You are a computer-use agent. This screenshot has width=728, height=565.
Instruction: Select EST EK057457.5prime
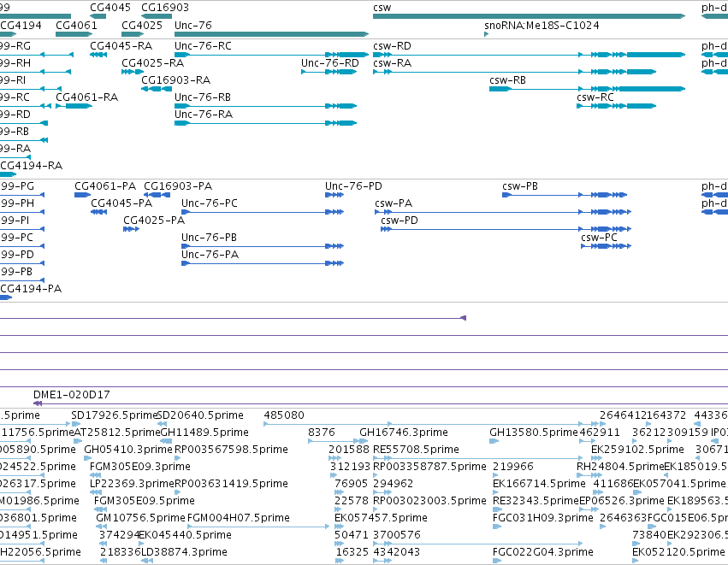point(339,527)
